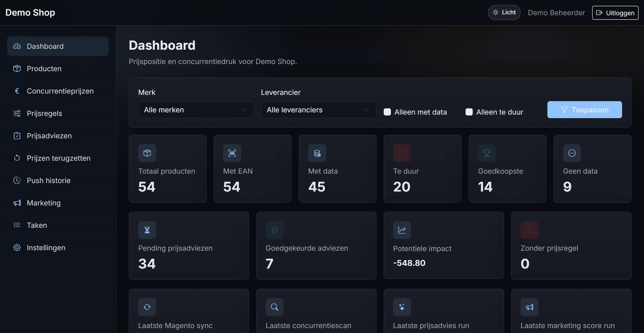Click the reset arrow icon beside Prijzen terugzetten
644x333 pixels.
pyautogui.click(x=17, y=158)
